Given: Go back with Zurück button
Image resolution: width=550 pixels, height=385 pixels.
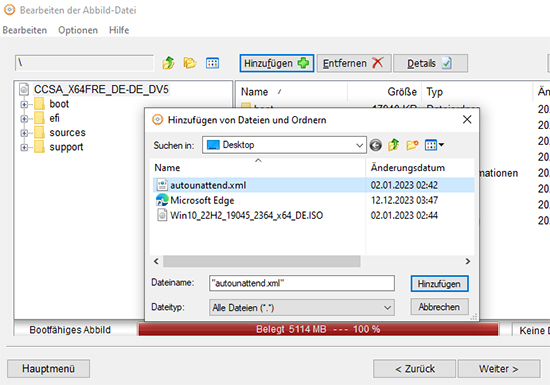Looking at the screenshot, I should (415, 369).
